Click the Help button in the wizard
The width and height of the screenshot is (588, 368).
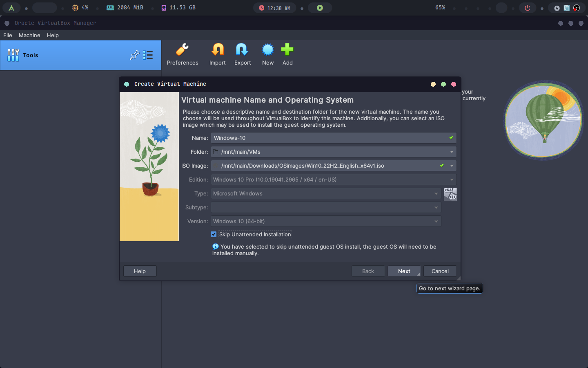[x=140, y=271]
